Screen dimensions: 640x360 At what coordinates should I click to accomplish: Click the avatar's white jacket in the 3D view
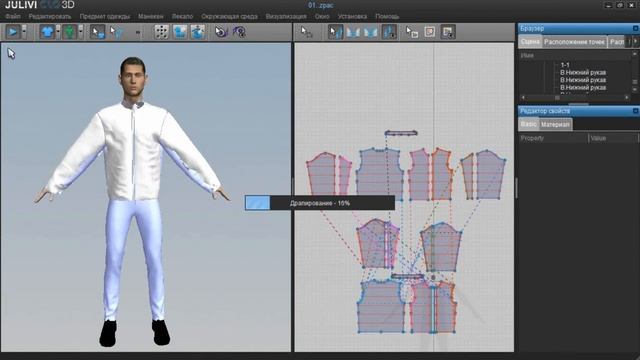tap(133, 151)
